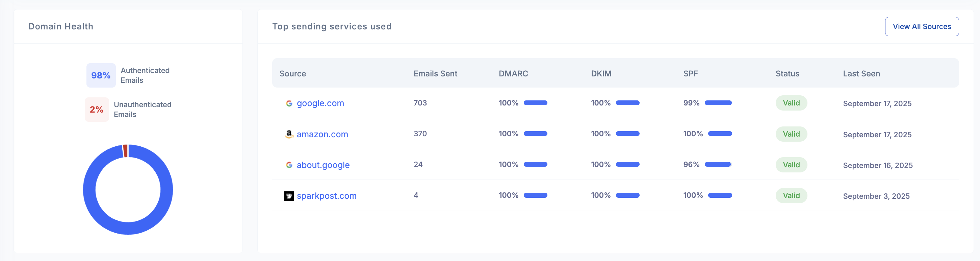Open the google.com source link
This screenshot has height=261, width=980.
tap(320, 103)
